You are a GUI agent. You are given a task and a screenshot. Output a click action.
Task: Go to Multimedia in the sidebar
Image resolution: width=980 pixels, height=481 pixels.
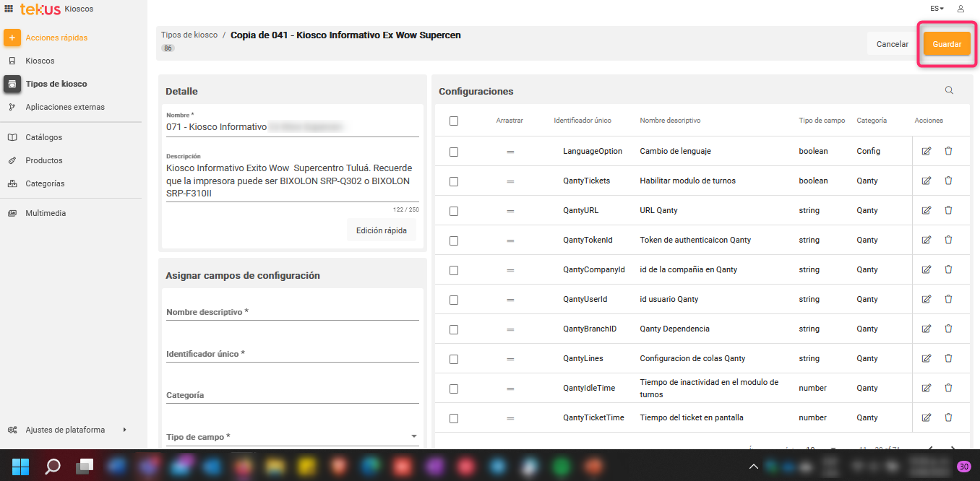click(46, 213)
